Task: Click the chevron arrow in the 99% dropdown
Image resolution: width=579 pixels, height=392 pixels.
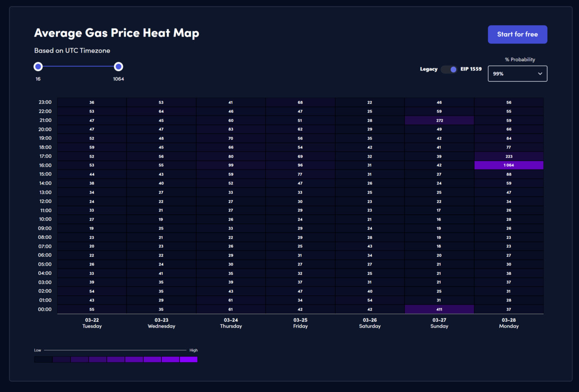Action: [540, 74]
